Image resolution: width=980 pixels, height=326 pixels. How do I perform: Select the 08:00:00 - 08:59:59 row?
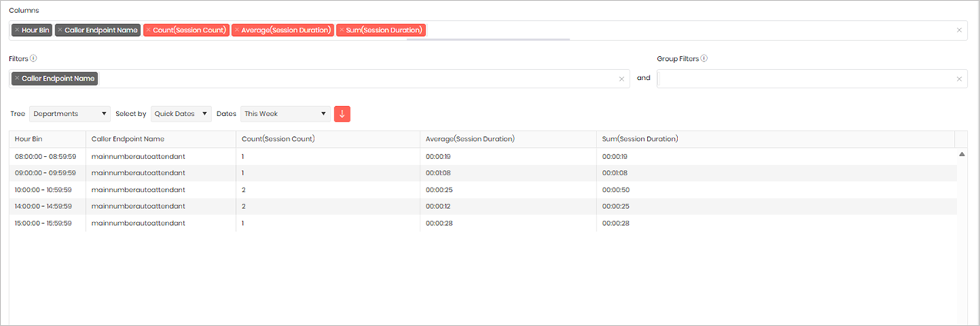point(483,156)
